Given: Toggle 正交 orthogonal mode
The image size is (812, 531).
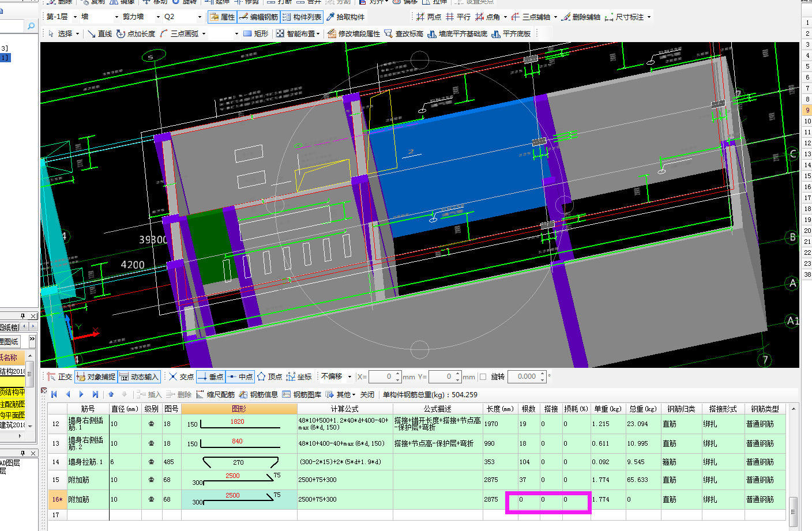Looking at the screenshot, I should coord(59,376).
